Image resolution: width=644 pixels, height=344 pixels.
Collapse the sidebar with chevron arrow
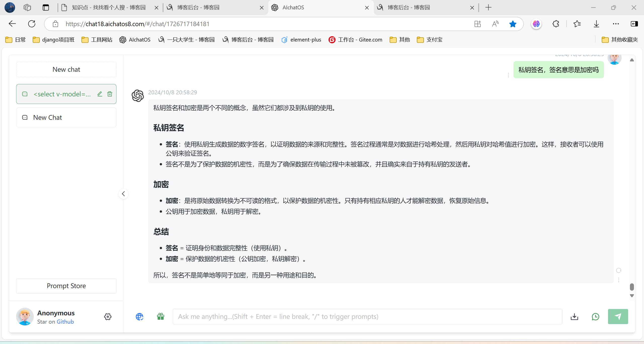point(123,194)
